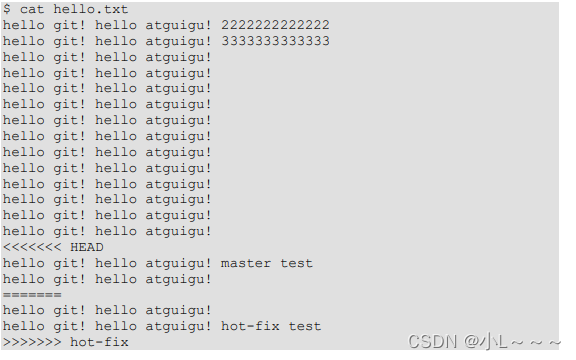The image size is (576, 360).
Task: Click "hello git!" on the "hot-fix test" line
Action: [x=44, y=327]
